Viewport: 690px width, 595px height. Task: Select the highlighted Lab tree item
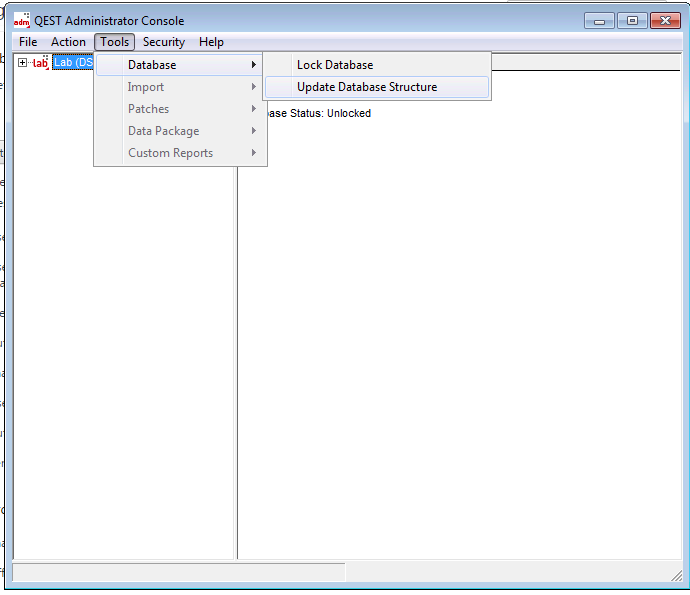click(x=74, y=63)
